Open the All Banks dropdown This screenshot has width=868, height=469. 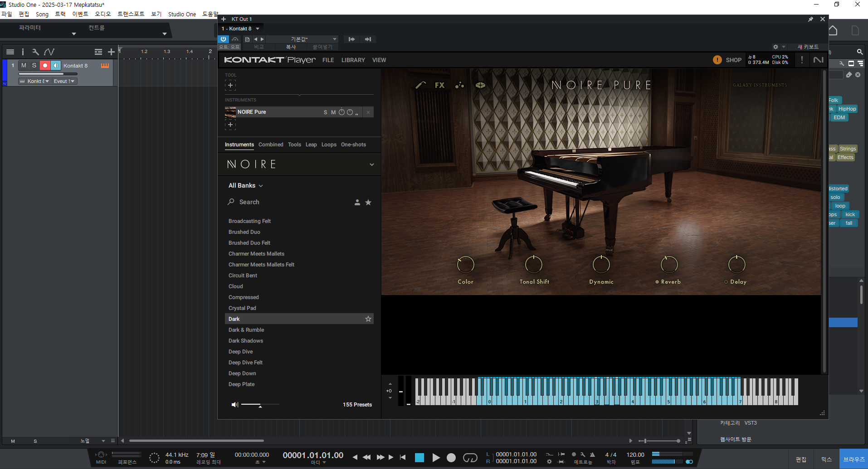pyautogui.click(x=245, y=186)
